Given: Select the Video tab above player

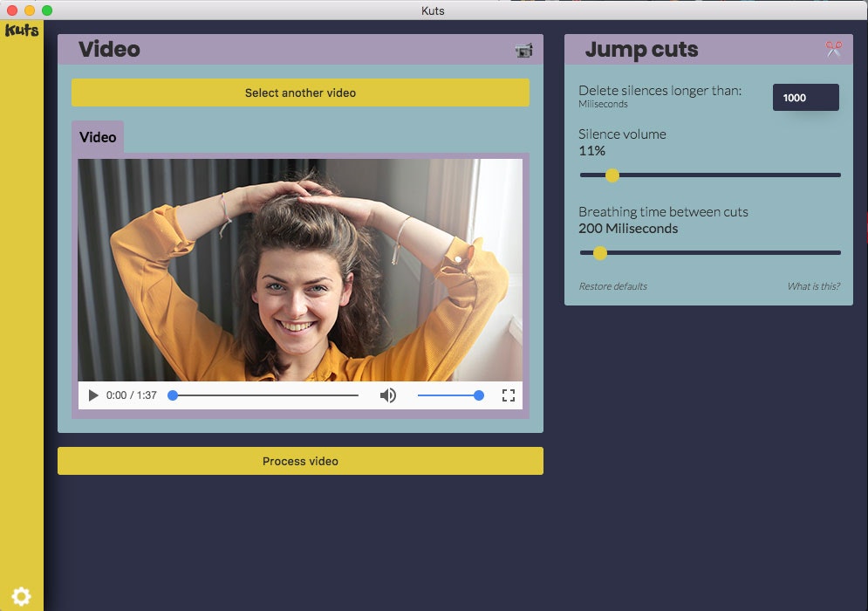Looking at the screenshot, I should click(x=98, y=137).
